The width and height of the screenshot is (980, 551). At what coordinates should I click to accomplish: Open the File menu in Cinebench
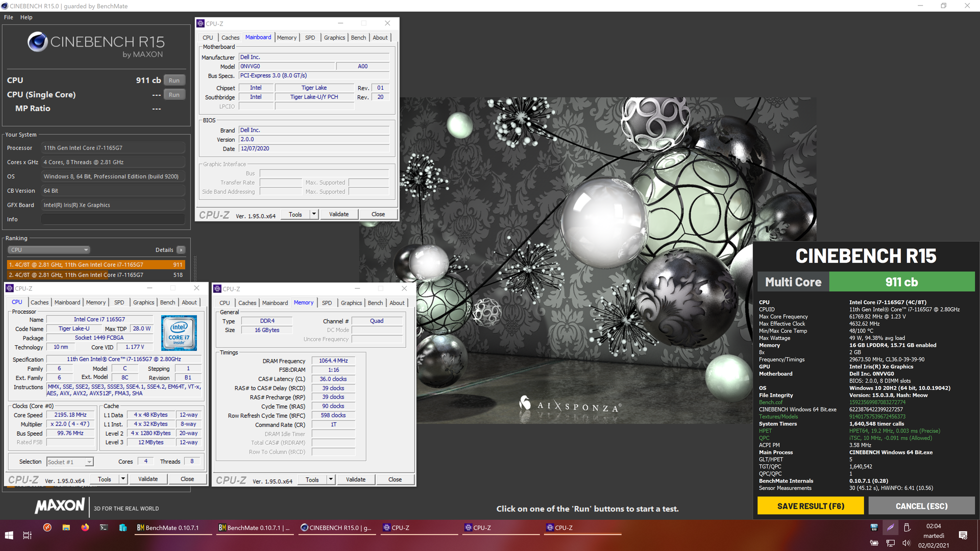pyautogui.click(x=9, y=17)
